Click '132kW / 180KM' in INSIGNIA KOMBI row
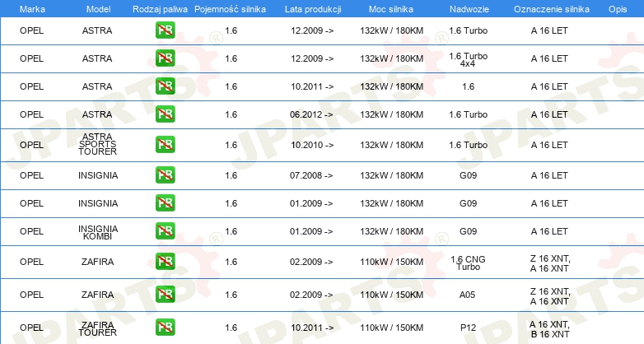This screenshot has height=344, width=644. [391, 231]
